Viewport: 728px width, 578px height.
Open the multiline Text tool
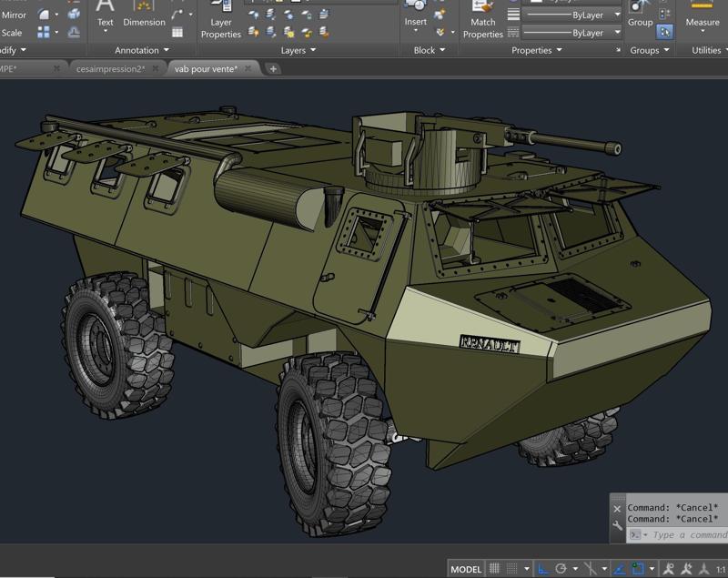104,22
